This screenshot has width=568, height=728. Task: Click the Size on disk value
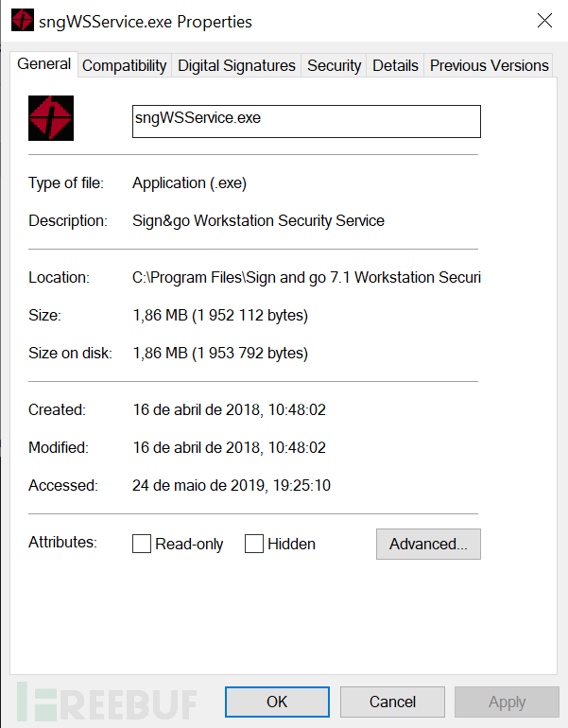220,353
